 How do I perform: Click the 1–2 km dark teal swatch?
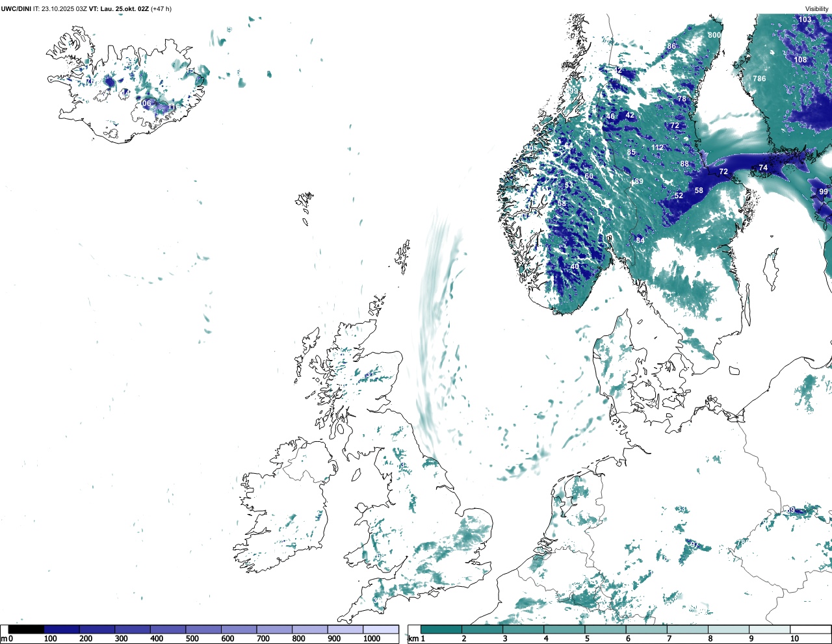click(441, 629)
